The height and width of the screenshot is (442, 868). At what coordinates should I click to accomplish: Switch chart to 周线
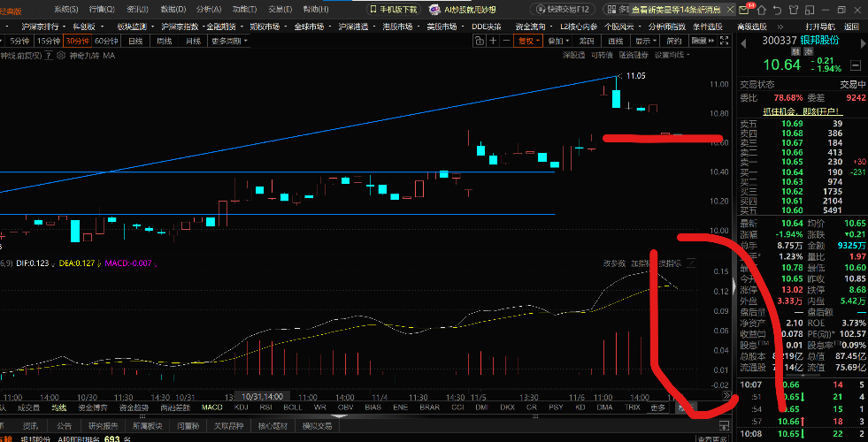point(164,41)
